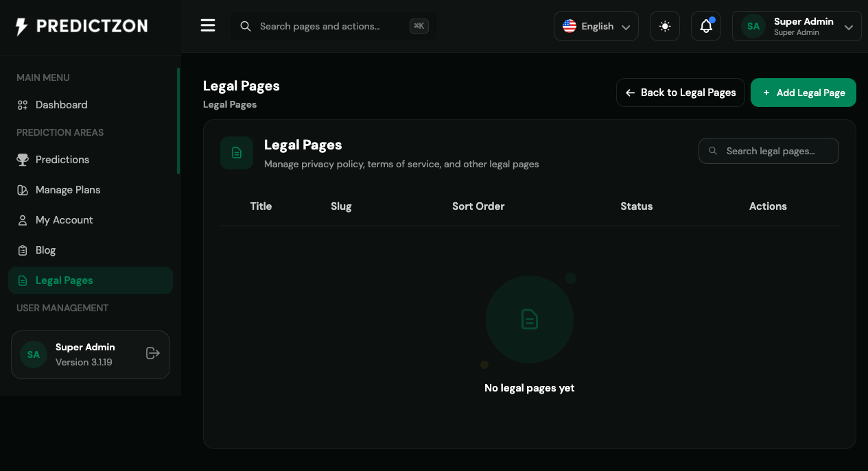The image size is (868, 471).
Task: Select Legal Pages sidebar item
Action: tap(91, 280)
